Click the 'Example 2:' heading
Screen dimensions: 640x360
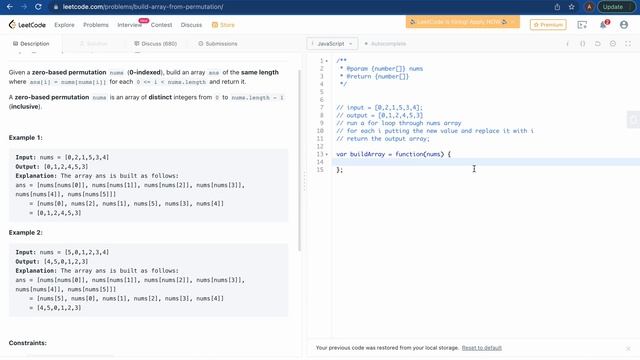(x=25, y=233)
